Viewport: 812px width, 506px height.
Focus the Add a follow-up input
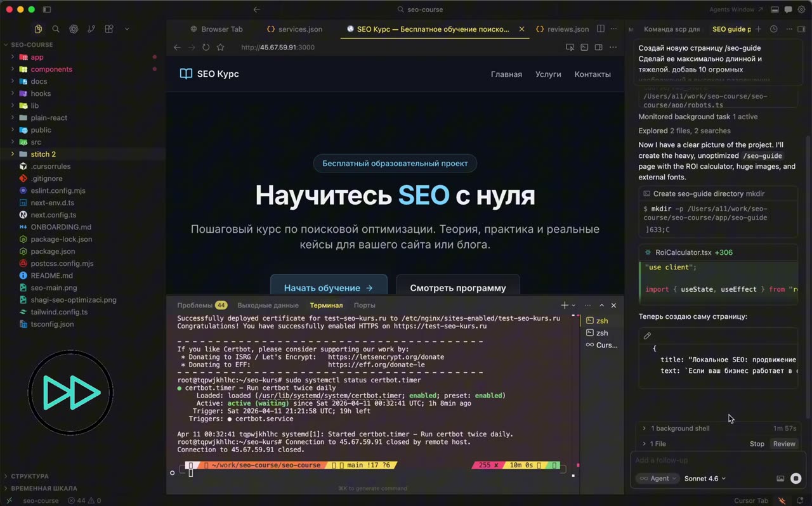(717, 460)
